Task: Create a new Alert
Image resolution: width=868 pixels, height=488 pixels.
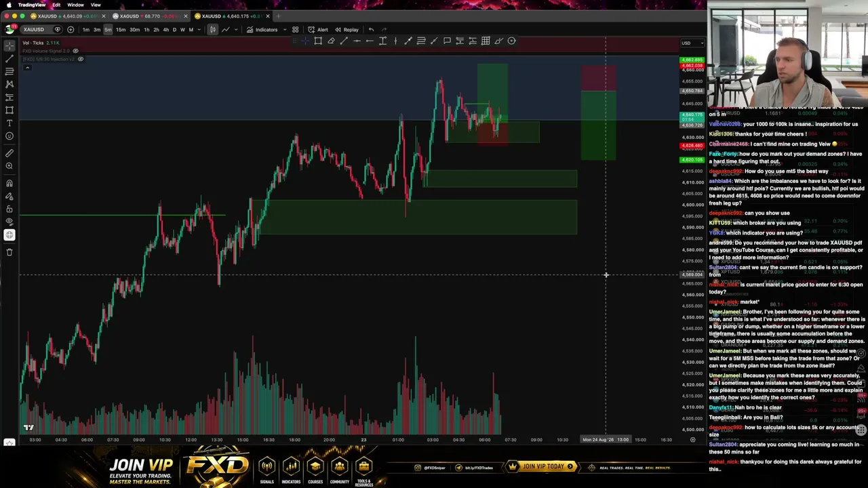Action: click(x=317, y=30)
